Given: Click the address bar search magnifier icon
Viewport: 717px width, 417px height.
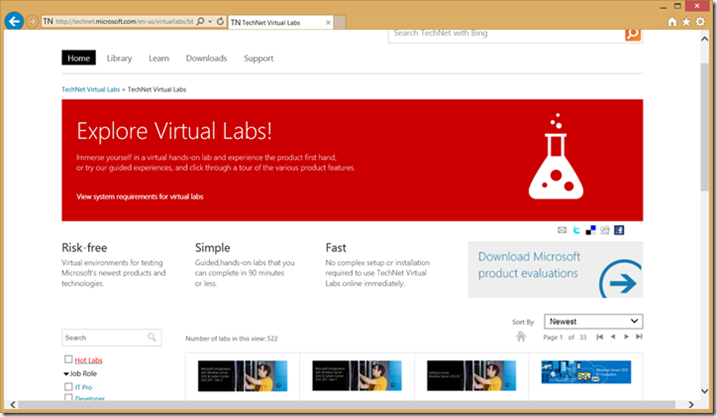Looking at the screenshot, I should (200, 21).
